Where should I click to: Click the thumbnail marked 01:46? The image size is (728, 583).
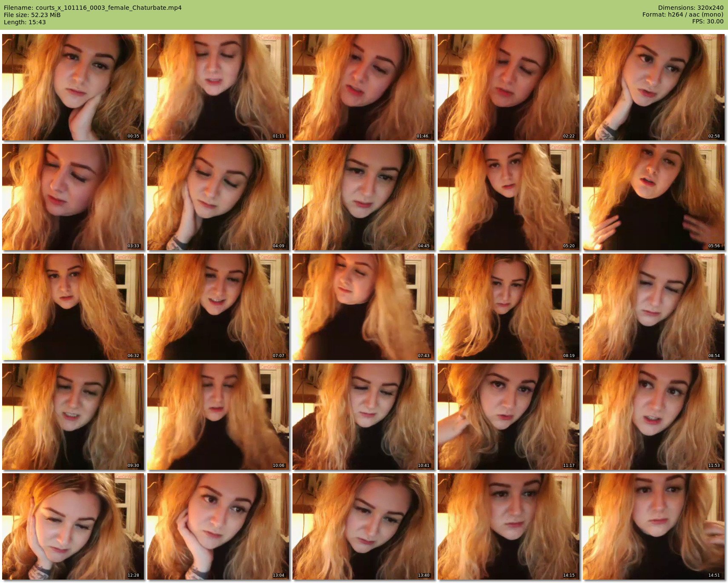point(364,87)
